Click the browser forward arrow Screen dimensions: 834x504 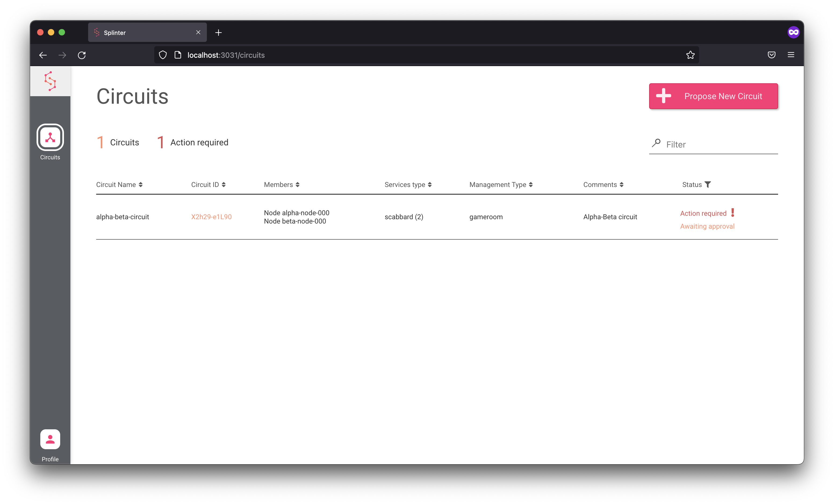pyautogui.click(x=62, y=55)
